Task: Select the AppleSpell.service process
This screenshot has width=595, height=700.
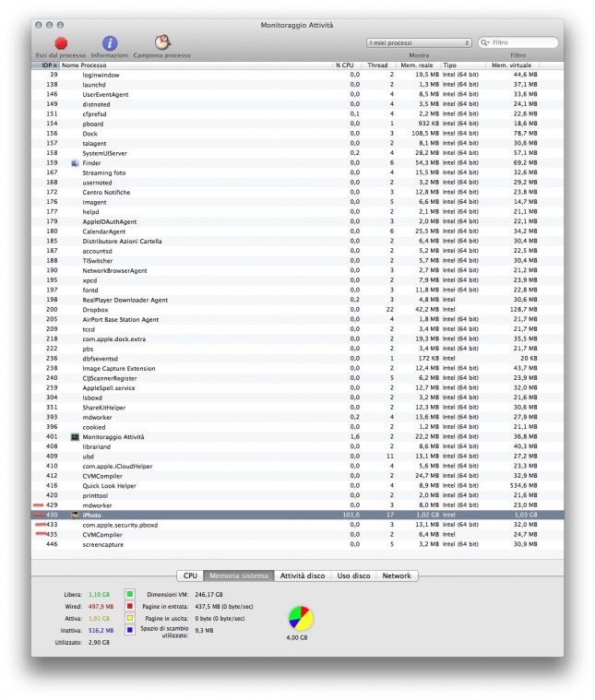Action: 297,388
